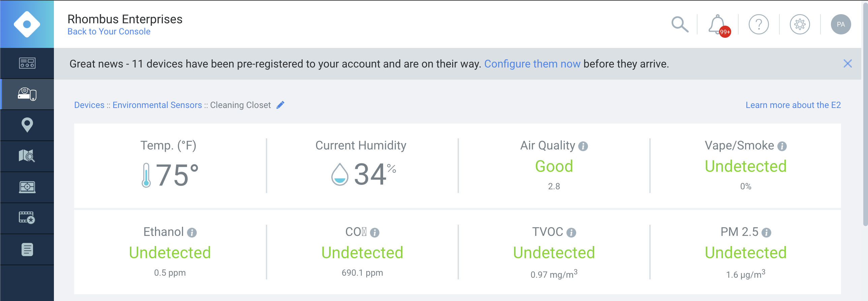This screenshot has height=301, width=868.
Task: Select the Devices camera sidebar icon
Action: (x=27, y=94)
